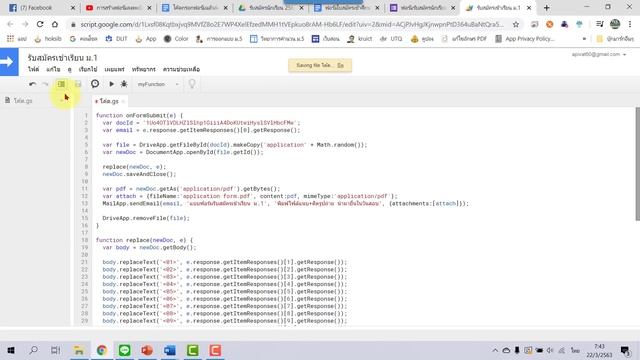640x360 pixels.
Task: Open the account email dropdown
Action: (598, 54)
